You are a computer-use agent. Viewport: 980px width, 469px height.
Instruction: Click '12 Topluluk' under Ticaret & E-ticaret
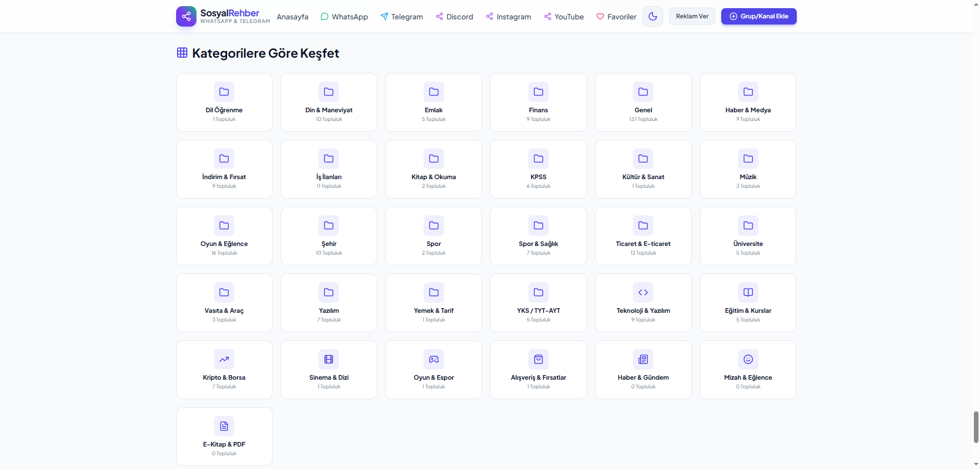click(643, 253)
